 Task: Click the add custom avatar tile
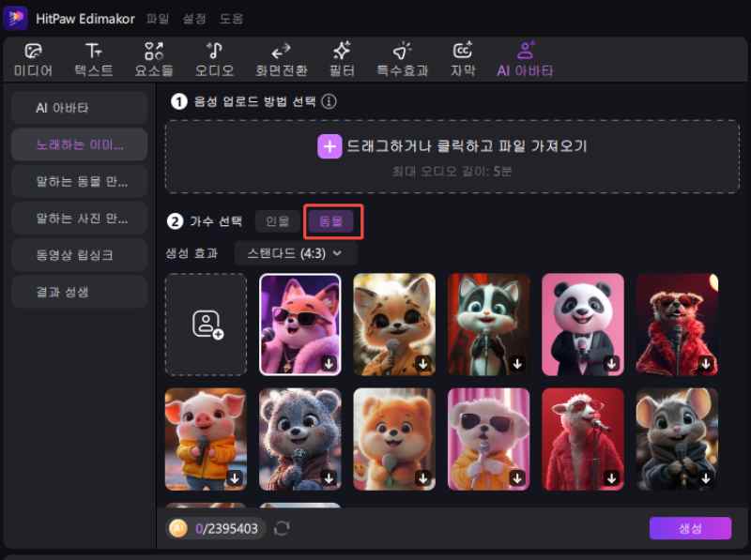point(206,324)
